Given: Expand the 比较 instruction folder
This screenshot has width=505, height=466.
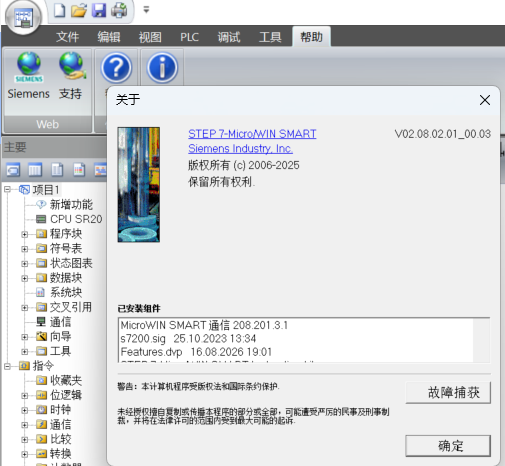Looking at the screenshot, I should [24, 440].
